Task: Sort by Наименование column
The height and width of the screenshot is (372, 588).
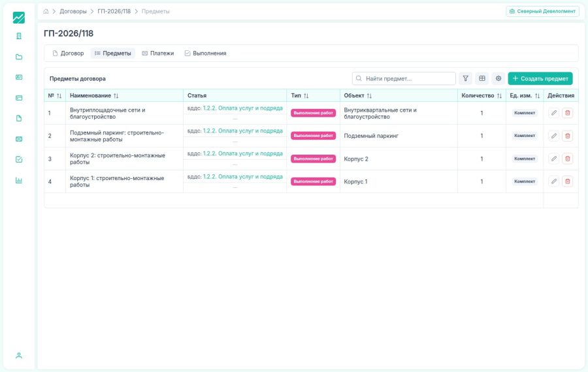Action: pyautogui.click(x=116, y=95)
